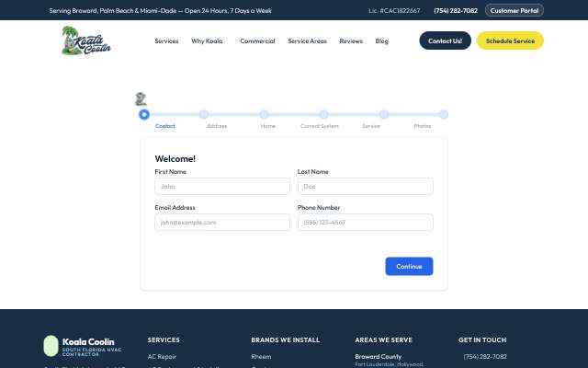
Task: Click the Welcome! heading
Action: tap(175, 159)
